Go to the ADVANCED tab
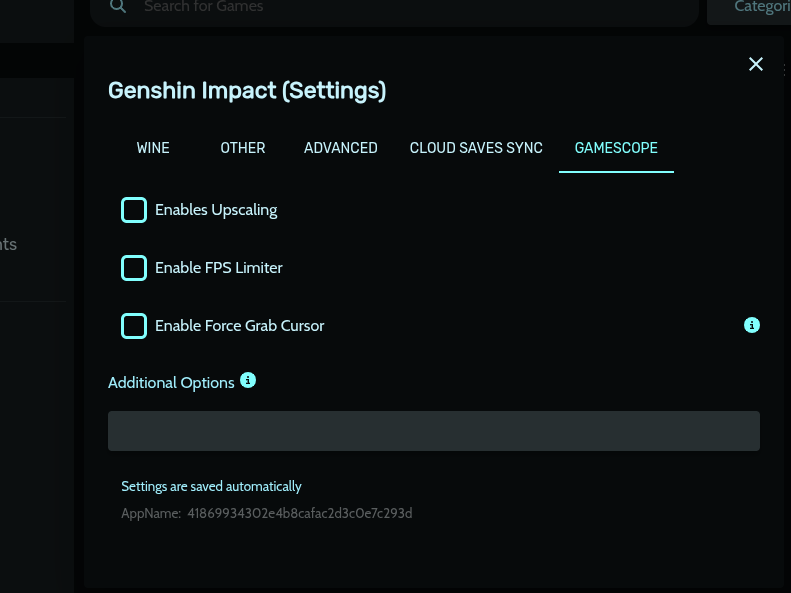Screen dimensions: 791x593 (x=341, y=148)
